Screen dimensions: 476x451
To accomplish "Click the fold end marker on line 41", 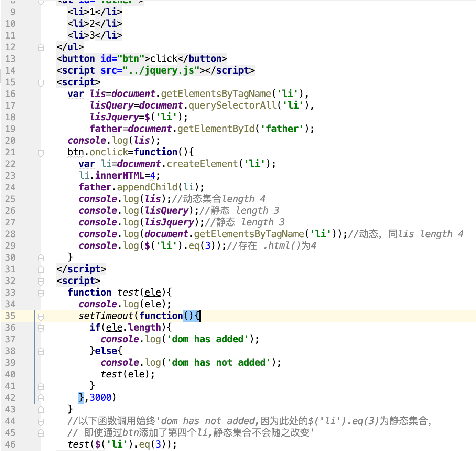I will 41,386.
